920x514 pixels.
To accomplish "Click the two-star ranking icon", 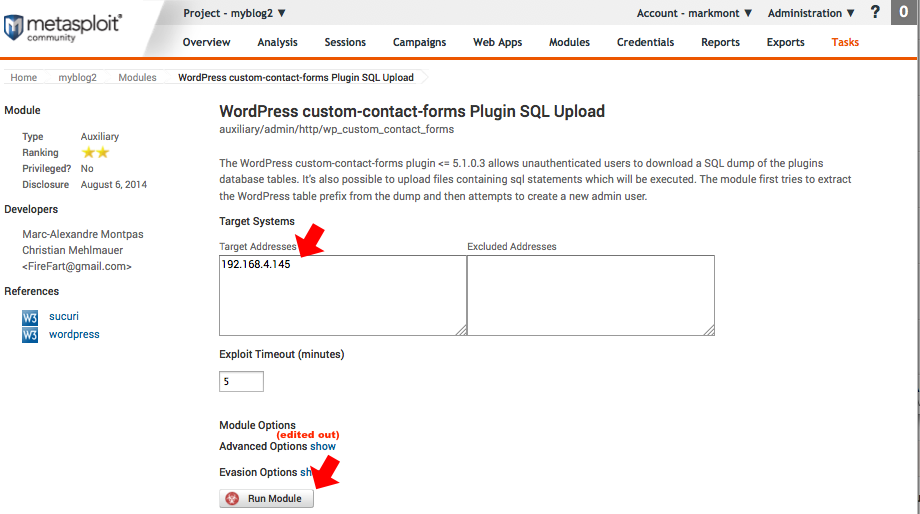I will point(95,153).
